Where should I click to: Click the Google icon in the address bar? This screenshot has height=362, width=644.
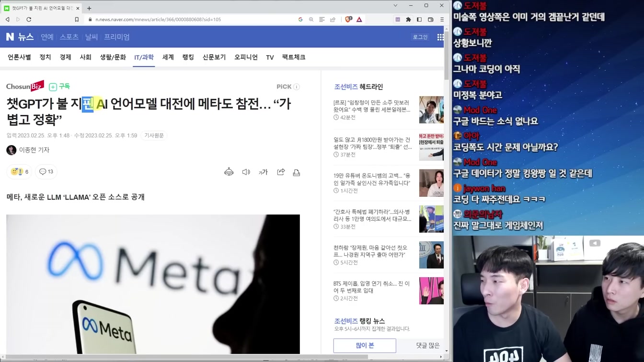[300, 20]
